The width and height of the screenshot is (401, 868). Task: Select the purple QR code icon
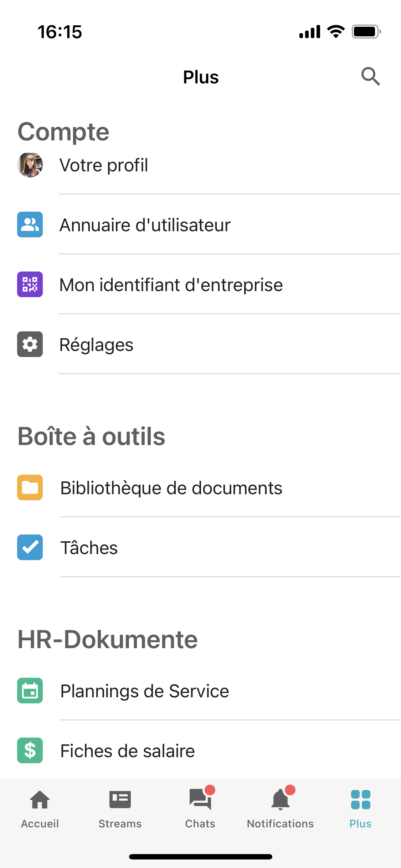click(30, 284)
